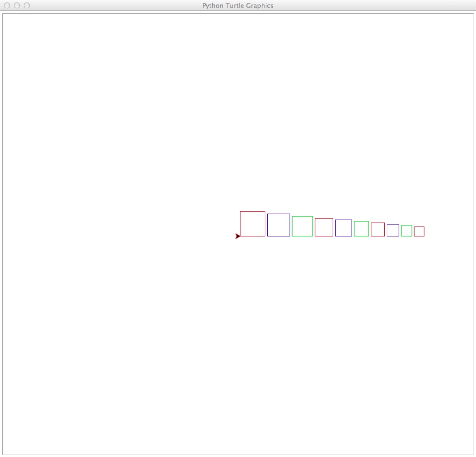The width and height of the screenshot is (476, 457).
Task: Zoom the turtle graphics window
Action: [27, 5]
